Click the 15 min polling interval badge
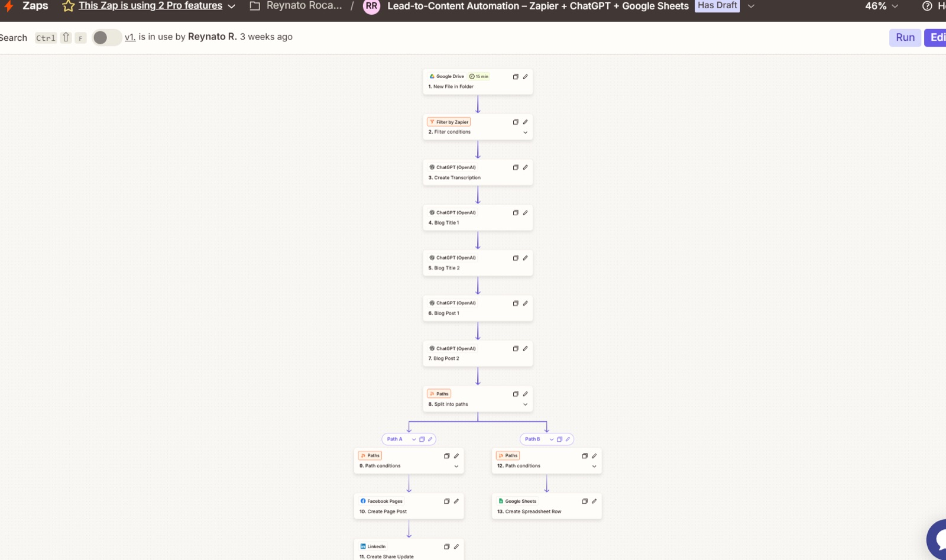The width and height of the screenshot is (946, 560). pyautogui.click(x=479, y=77)
